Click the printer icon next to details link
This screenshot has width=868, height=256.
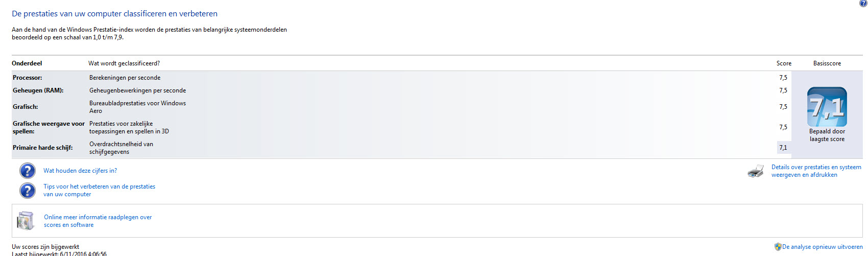pyautogui.click(x=756, y=171)
